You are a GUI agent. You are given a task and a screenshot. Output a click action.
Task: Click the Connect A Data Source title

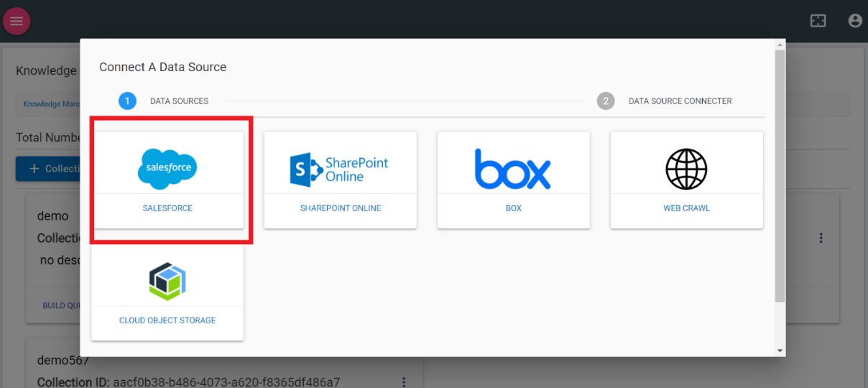pyautogui.click(x=162, y=67)
